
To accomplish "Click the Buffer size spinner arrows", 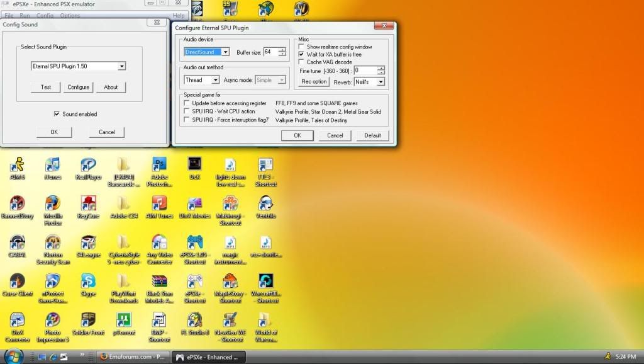I will click(282, 52).
